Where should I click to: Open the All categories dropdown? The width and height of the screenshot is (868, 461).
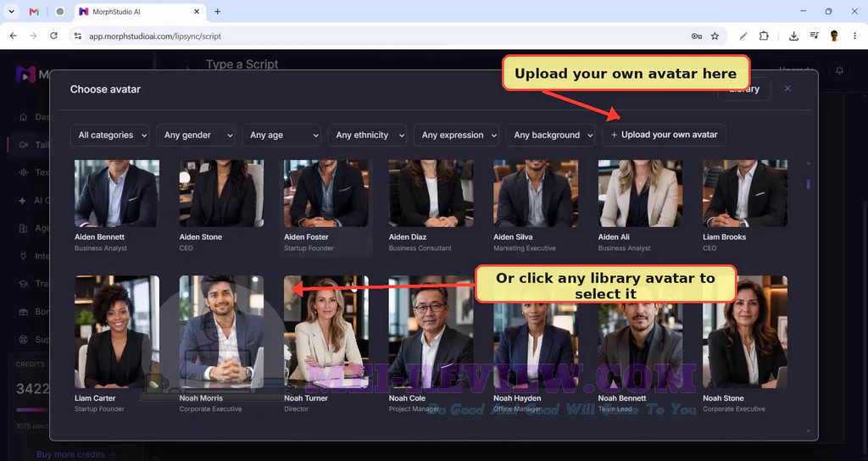tap(109, 135)
